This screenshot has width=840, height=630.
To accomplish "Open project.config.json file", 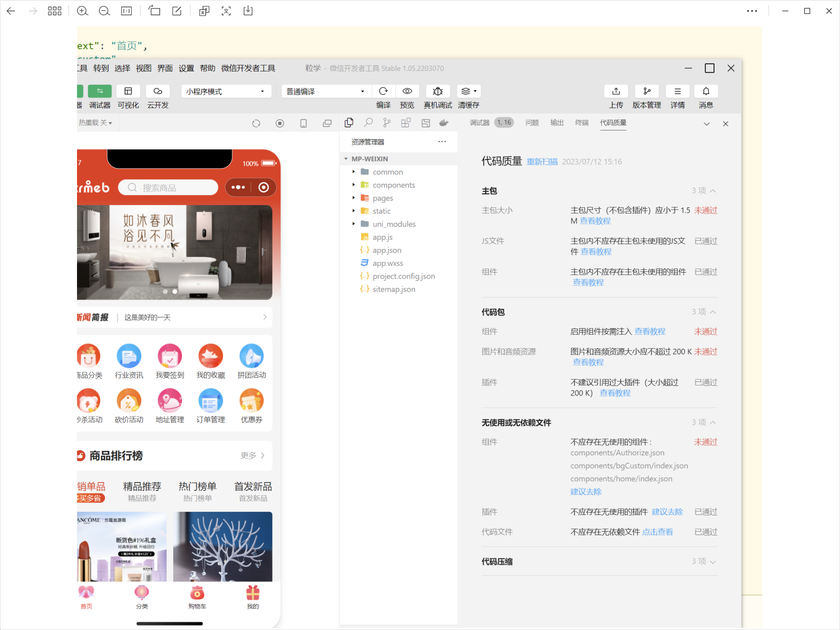I will click(x=404, y=276).
